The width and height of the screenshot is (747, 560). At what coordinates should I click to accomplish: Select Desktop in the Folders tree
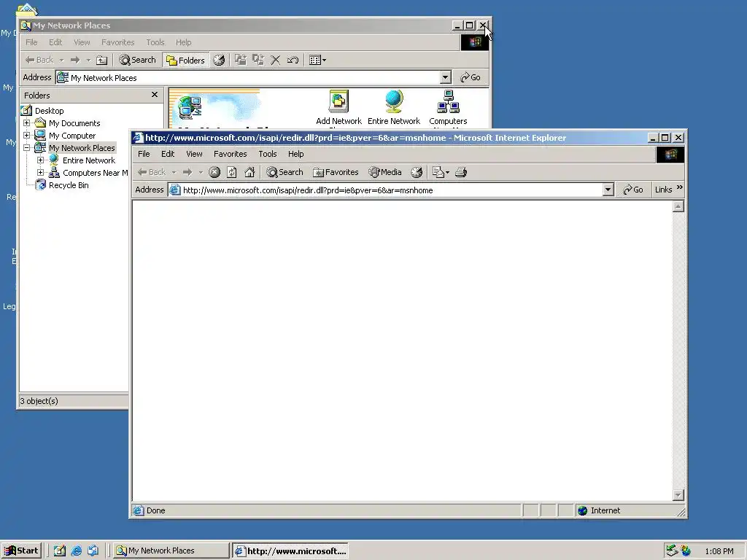click(49, 111)
